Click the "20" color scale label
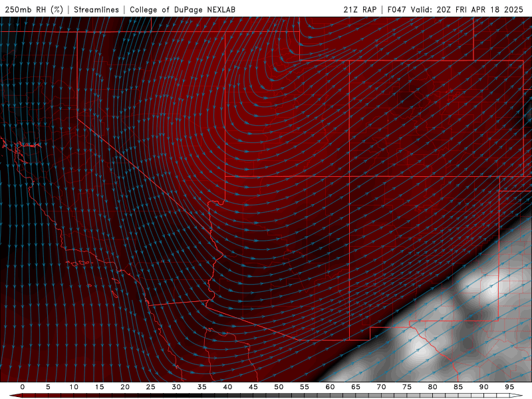The width and height of the screenshot is (532, 399). pyautogui.click(x=125, y=387)
